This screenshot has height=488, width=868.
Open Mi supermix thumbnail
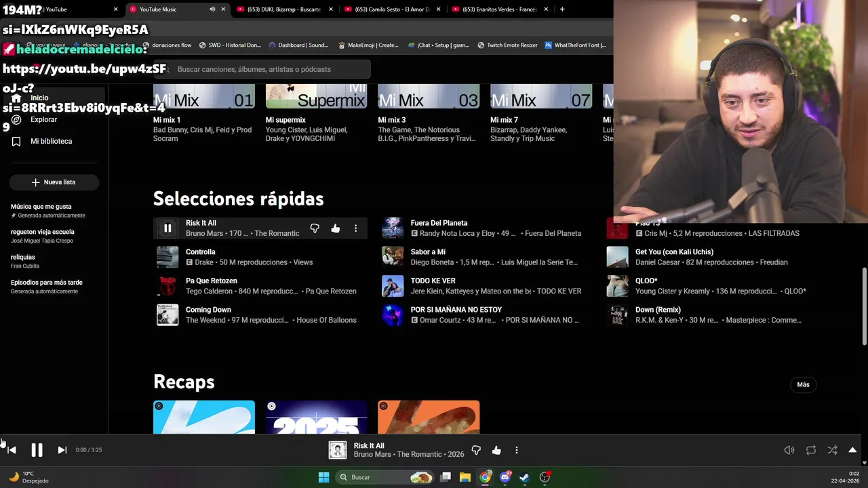(x=317, y=96)
